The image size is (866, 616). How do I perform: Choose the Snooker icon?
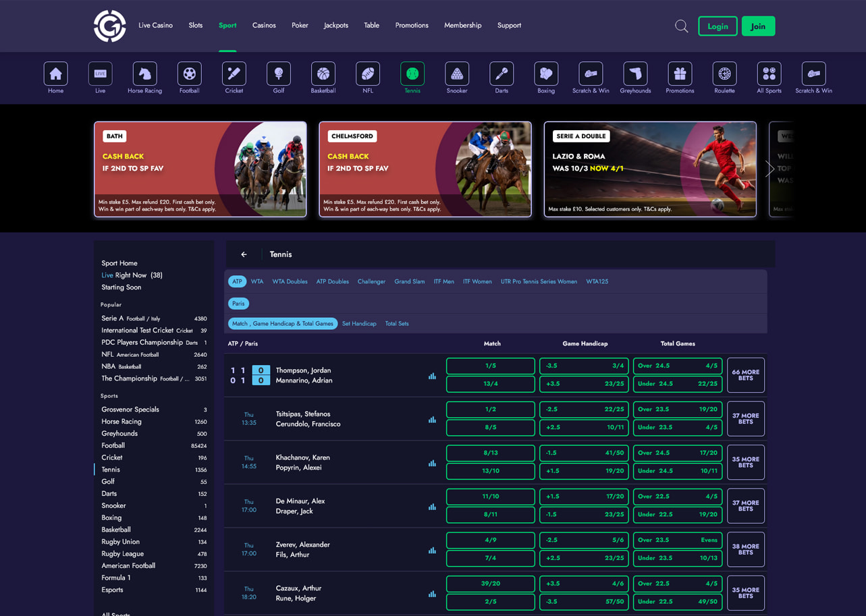pyautogui.click(x=457, y=74)
